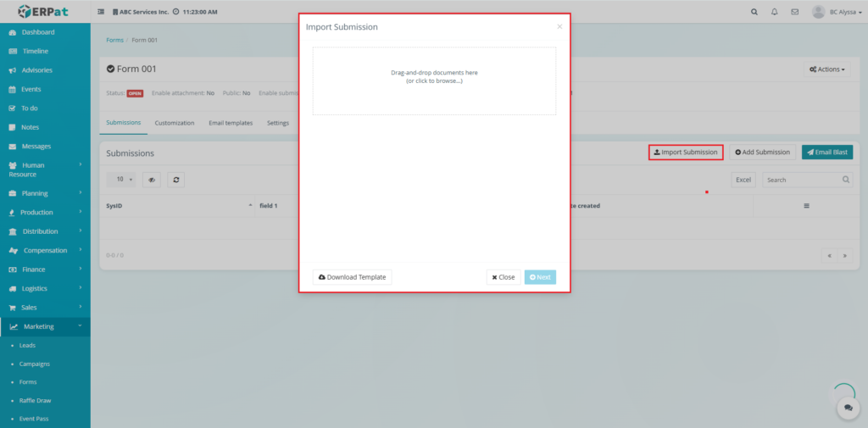Switch to the Customization tab

pos(175,123)
